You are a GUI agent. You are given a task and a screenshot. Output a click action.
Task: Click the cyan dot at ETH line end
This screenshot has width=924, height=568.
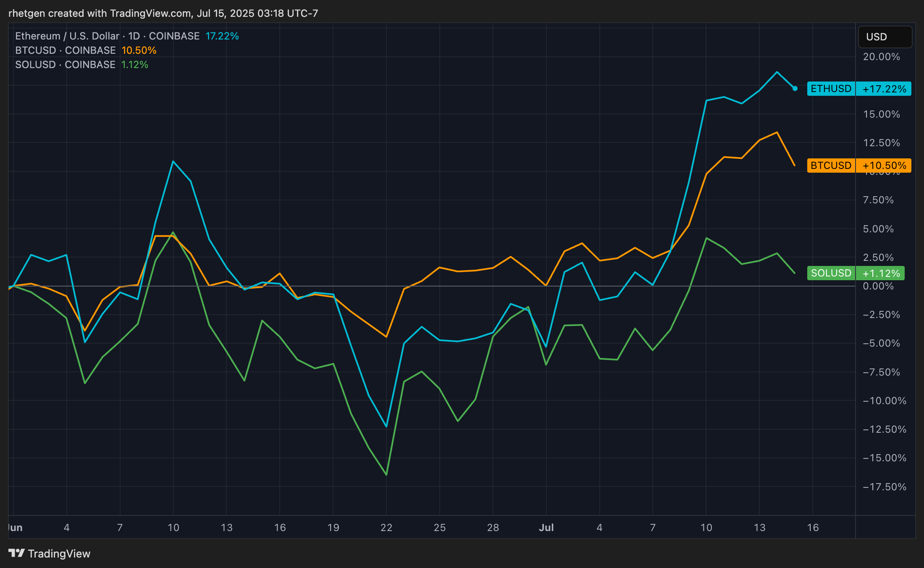(x=795, y=89)
